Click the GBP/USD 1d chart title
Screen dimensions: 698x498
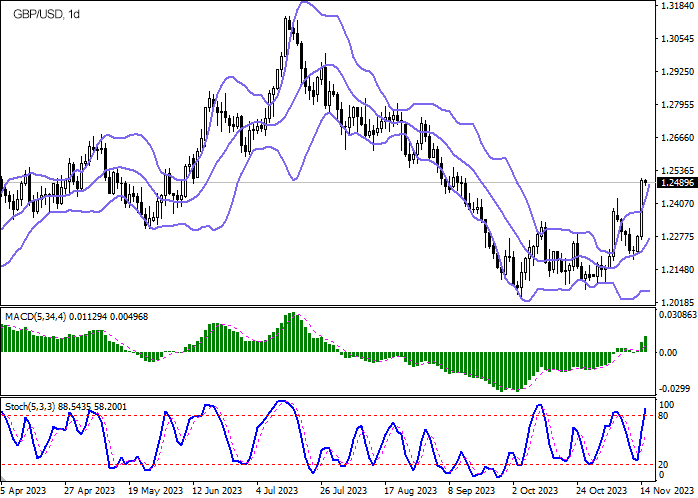click(x=44, y=11)
